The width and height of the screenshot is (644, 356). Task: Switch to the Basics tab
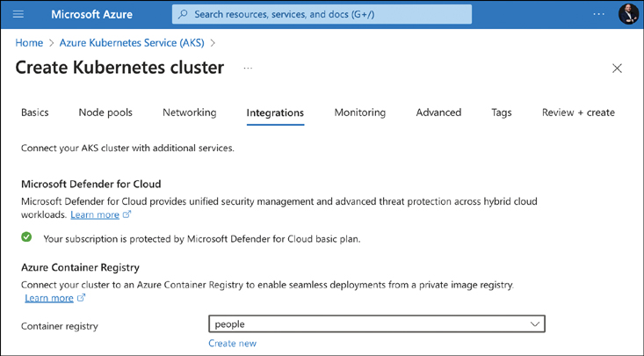click(x=35, y=113)
